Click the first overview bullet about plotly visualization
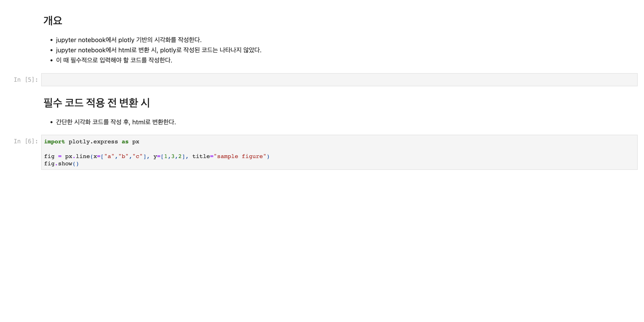Viewport: 644px width, 322px height. 129,40
